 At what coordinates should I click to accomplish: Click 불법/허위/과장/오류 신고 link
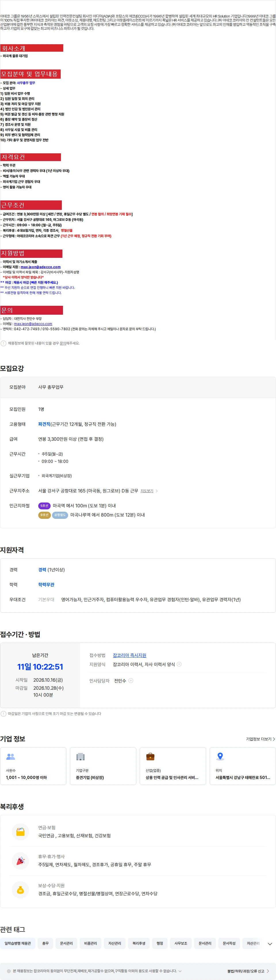tap(249, 971)
